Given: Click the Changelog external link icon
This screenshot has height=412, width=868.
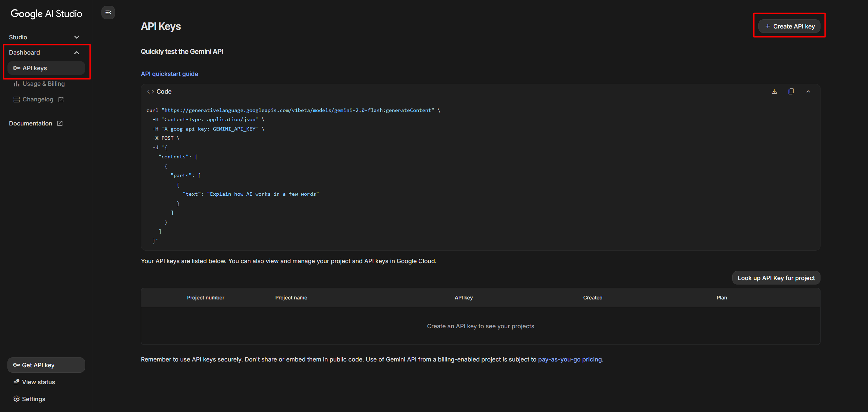Looking at the screenshot, I should (x=61, y=100).
